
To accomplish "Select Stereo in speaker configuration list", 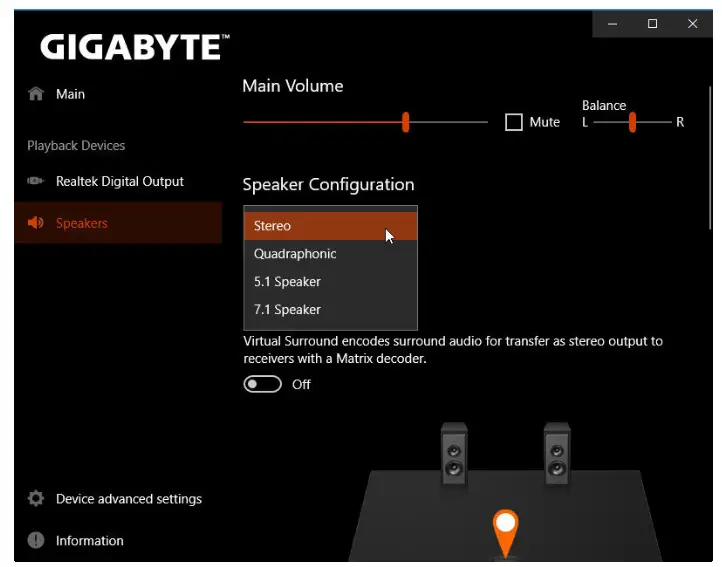I will [x=331, y=226].
